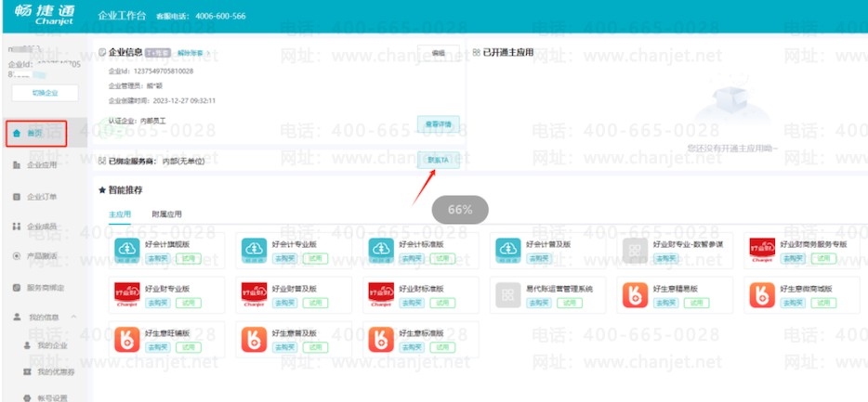Click the 查看详情 button

[x=439, y=123]
